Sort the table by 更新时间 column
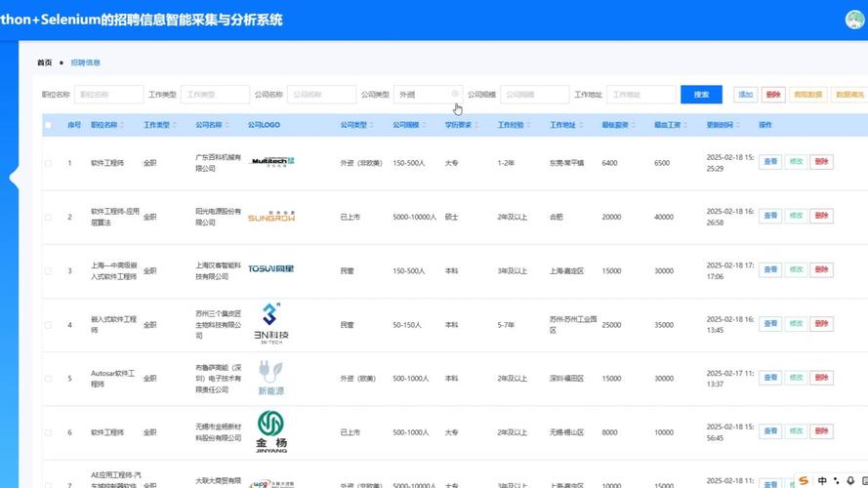The image size is (868, 488). click(723, 125)
